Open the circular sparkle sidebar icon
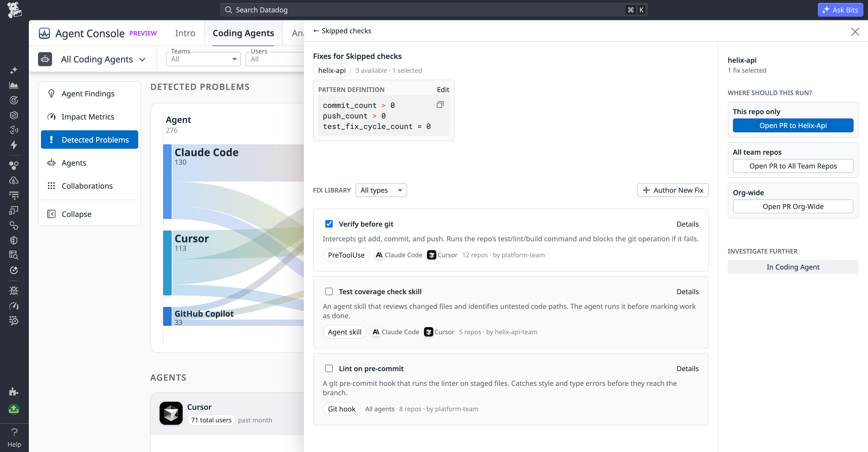Image resolution: width=868 pixels, height=452 pixels. click(14, 270)
